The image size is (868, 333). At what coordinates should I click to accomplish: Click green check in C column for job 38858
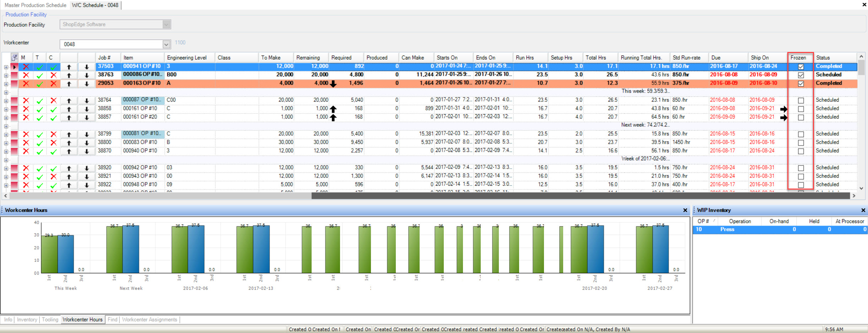[53, 109]
